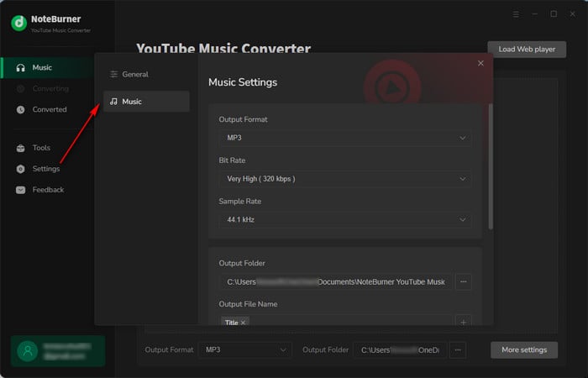The height and width of the screenshot is (378, 588).
Task: Click the bottom bar Output Folder browse button
Action: point(457,349)
